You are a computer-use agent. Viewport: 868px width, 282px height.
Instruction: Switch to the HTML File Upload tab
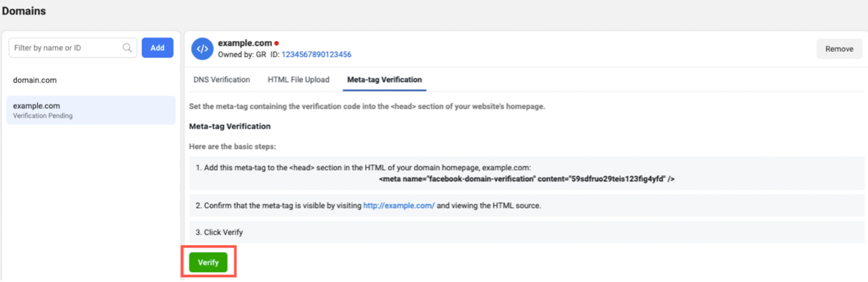point(299,80)
